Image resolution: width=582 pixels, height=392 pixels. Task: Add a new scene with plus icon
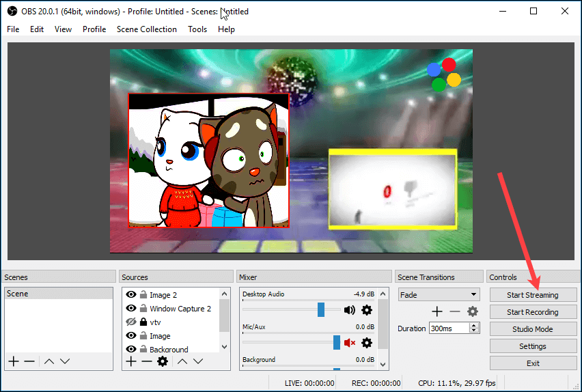click(x=14, y=361)
